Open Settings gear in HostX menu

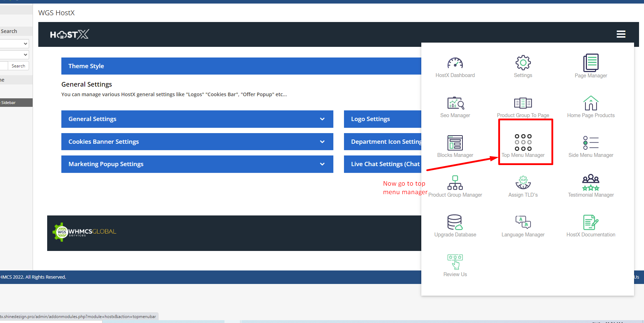pos(523,63)
